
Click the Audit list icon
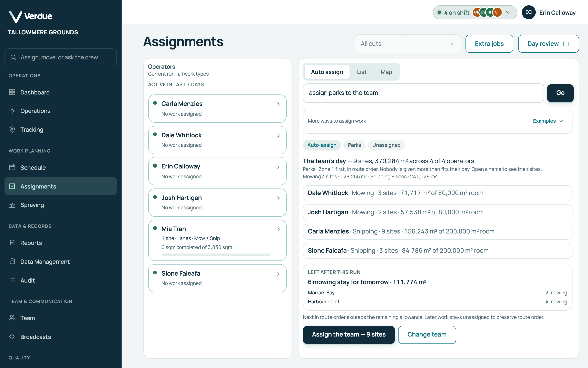point(12,280)
